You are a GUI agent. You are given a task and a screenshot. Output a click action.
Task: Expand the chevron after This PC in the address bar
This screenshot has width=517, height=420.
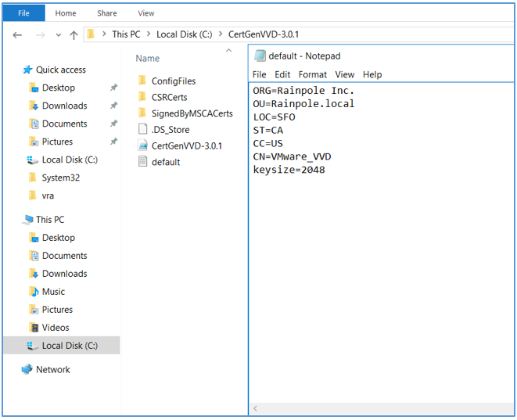coord(149,34)
